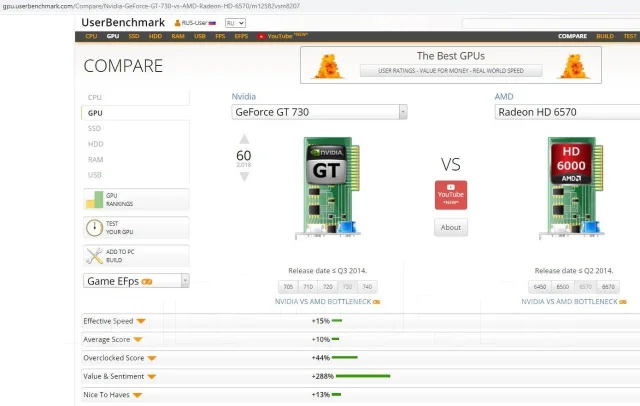Viewport: 640px width, 406px height.
Task: Click the red YouTube button under VS
Action: click(451, 195)
